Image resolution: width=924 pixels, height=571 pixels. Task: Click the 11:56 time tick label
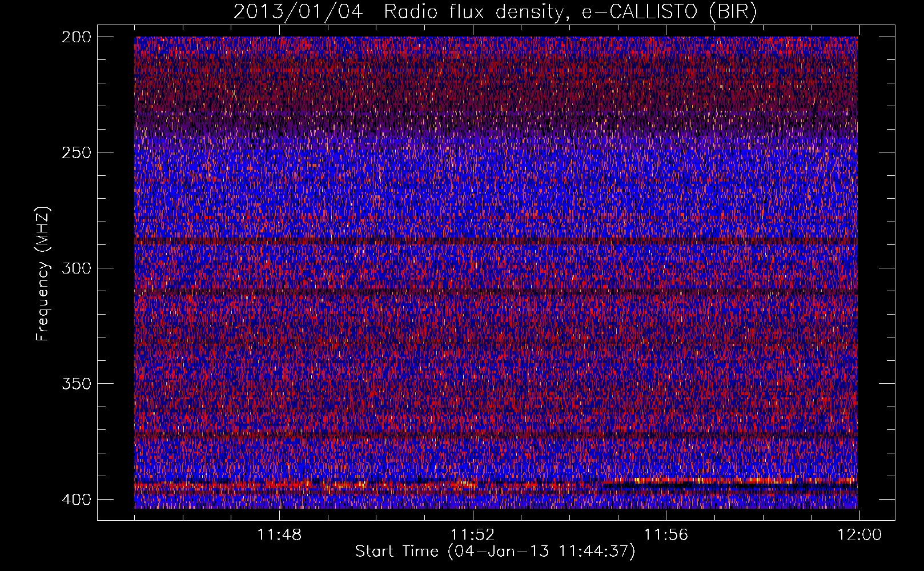pyautogui.click(x=666, y=535)
